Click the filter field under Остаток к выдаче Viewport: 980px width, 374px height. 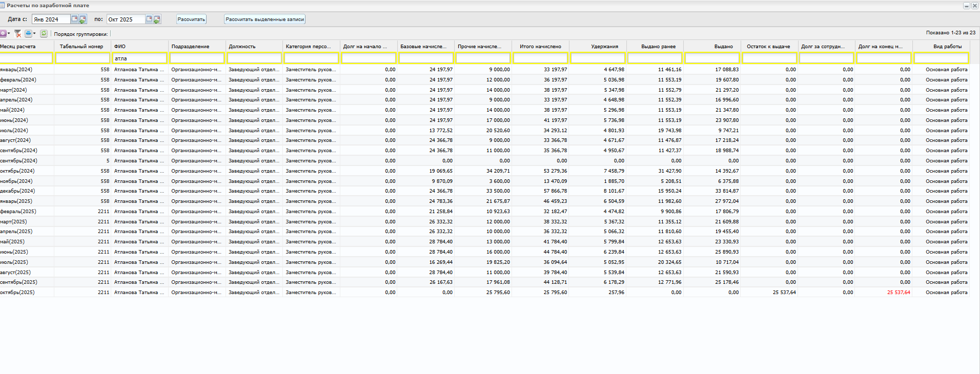coord(769,58)
